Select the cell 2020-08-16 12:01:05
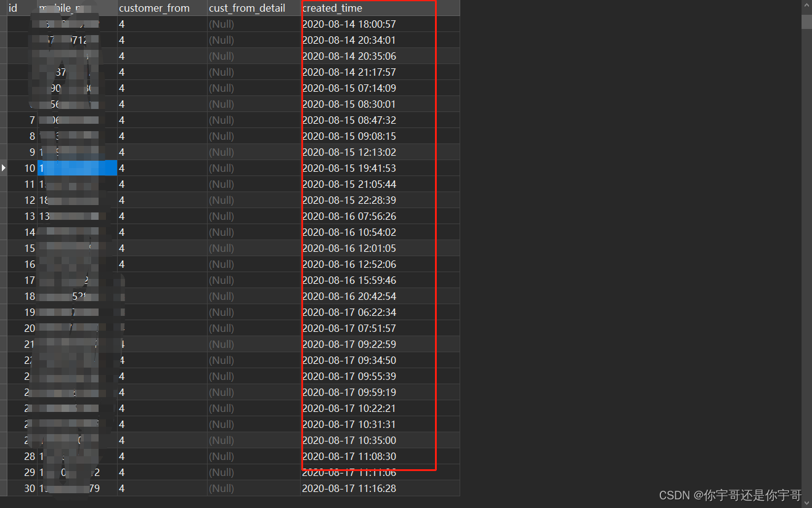Viewport: 812px width, 508px height. pos(380,248)
